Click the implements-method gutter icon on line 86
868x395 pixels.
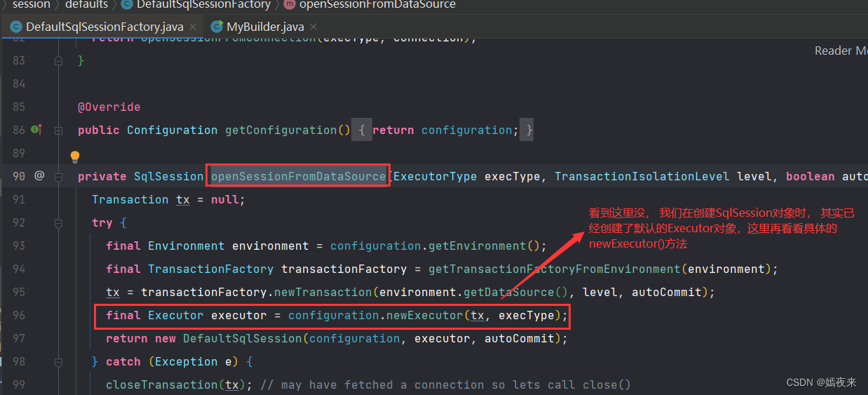pos(36,130)
